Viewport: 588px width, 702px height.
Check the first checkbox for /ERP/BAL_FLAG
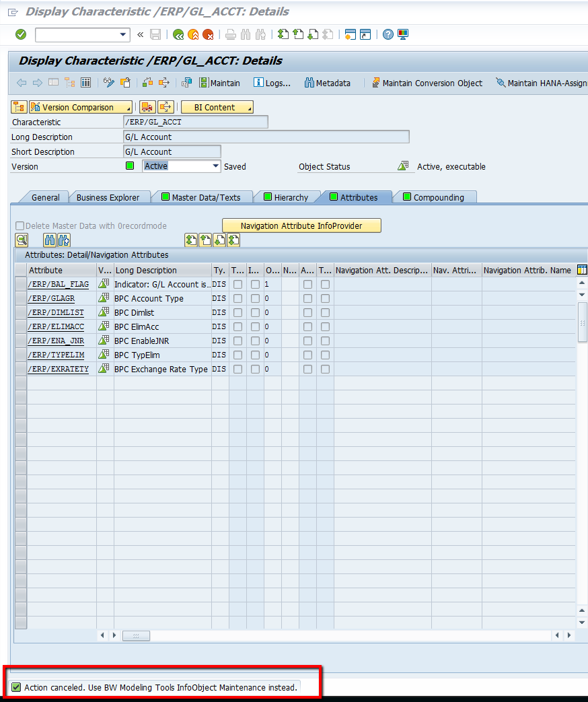click(x=237, y=284)
